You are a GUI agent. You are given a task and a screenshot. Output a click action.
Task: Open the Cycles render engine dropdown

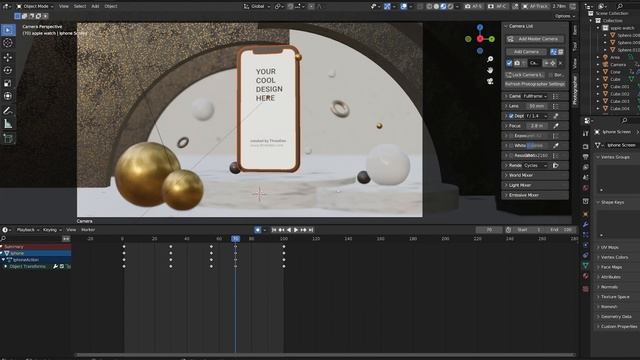coord(536,165)
